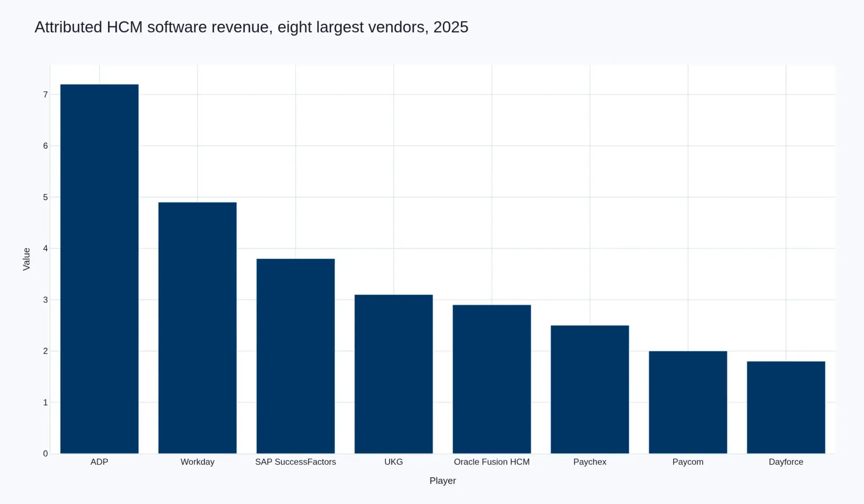
Task: Click the 'Oracle Fusion HCM' axis label
Action: coord(492,462)
